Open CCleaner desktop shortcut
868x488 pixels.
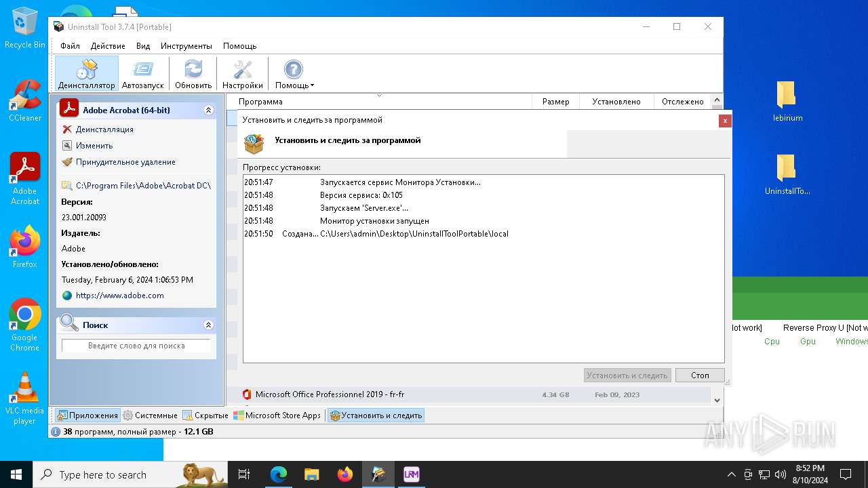[x=24, y=101]
